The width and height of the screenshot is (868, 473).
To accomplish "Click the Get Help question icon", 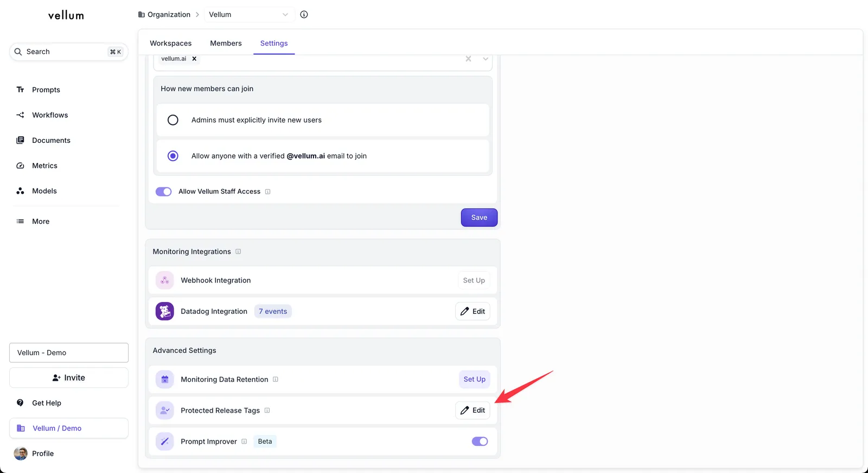I will (20, 403).
